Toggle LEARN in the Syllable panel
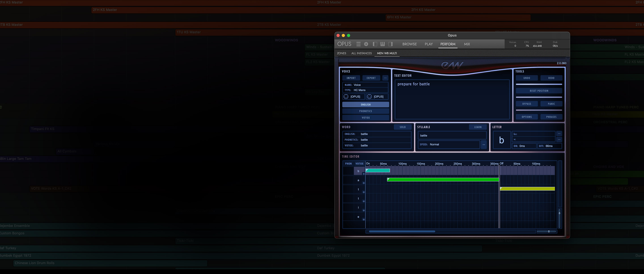 477,127
